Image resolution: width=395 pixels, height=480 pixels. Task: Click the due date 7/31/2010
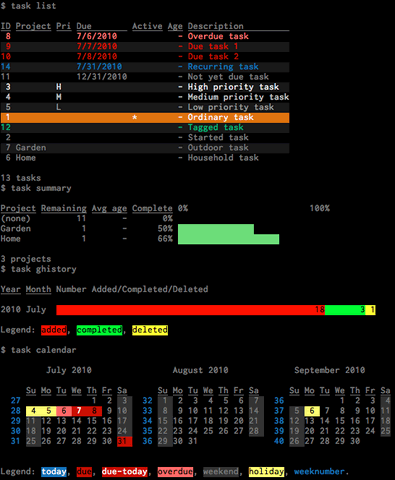[99, 67]
